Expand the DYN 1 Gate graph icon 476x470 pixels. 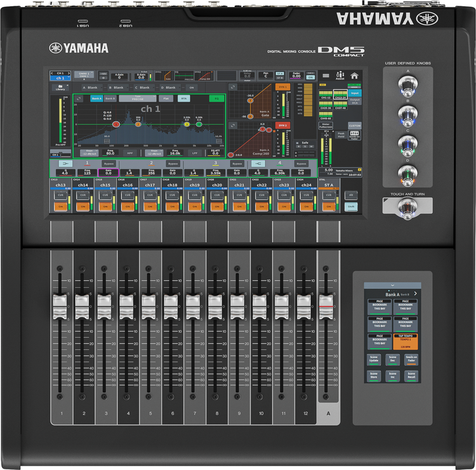[x=232, y=87]
